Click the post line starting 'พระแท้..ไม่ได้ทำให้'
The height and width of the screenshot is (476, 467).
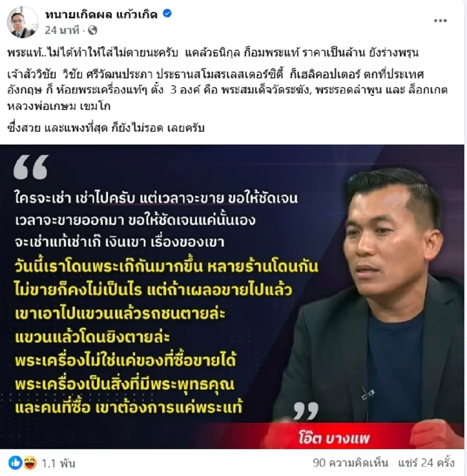tap(213, 52)
